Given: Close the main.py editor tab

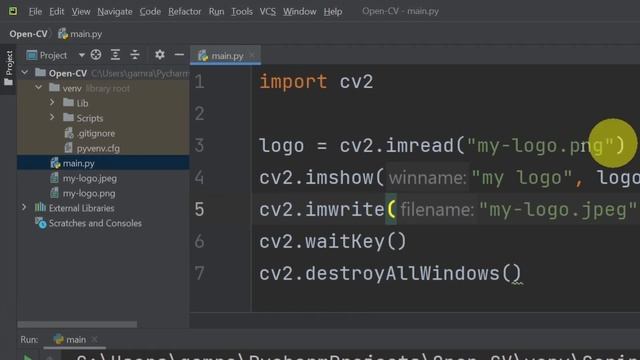Looking at the screenshot, I should [252, 55].
